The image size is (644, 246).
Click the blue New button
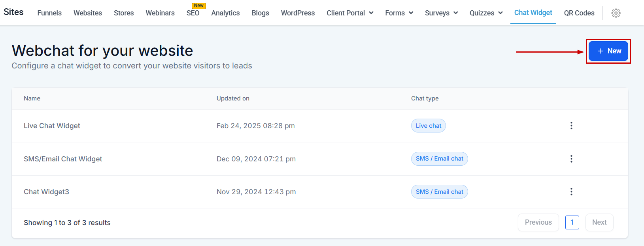pos(608,51)
